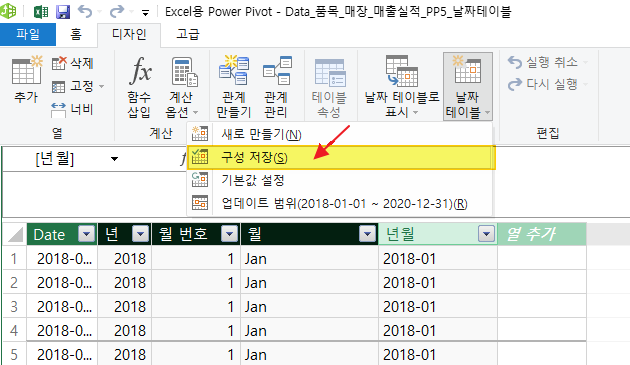Viewport: 630px width, 365px height.
Task: Click 삭제 column button
Action: 73,63
